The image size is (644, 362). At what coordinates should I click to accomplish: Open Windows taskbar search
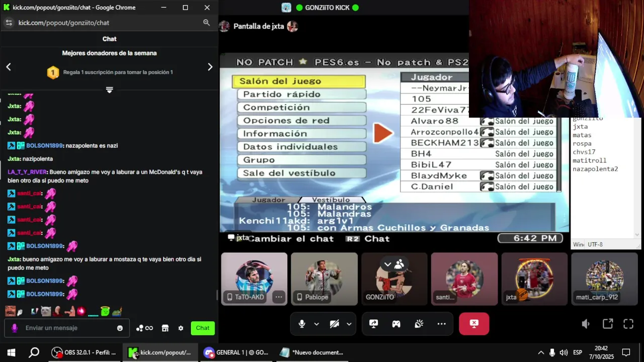pyautogui.click(x=34, y=352)
